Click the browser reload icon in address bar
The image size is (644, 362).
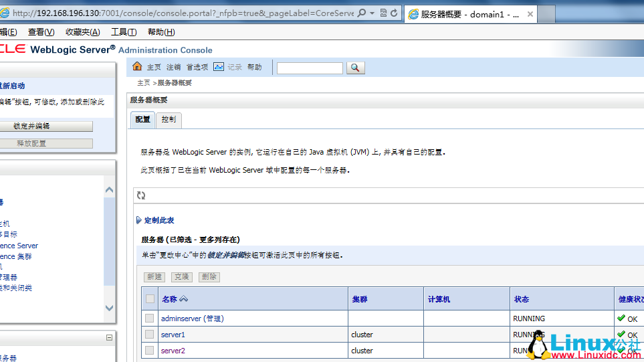(x=394, y=13)
